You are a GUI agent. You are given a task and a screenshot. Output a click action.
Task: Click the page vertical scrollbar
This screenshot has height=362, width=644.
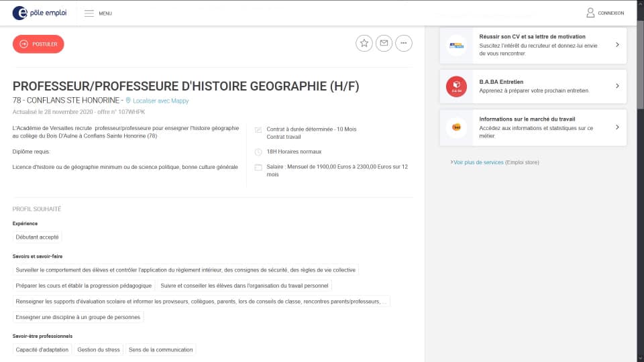pos(640,67)
